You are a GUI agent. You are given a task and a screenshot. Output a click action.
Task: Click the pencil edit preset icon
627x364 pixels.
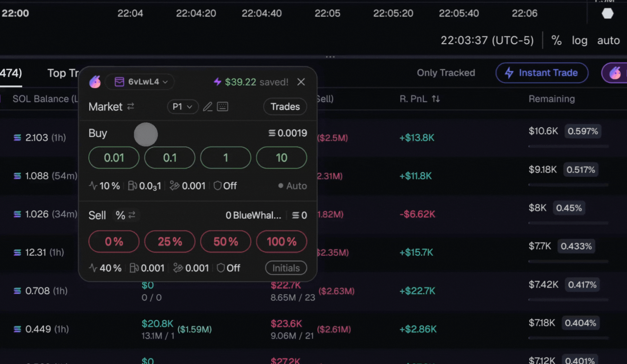click(208, 107)
